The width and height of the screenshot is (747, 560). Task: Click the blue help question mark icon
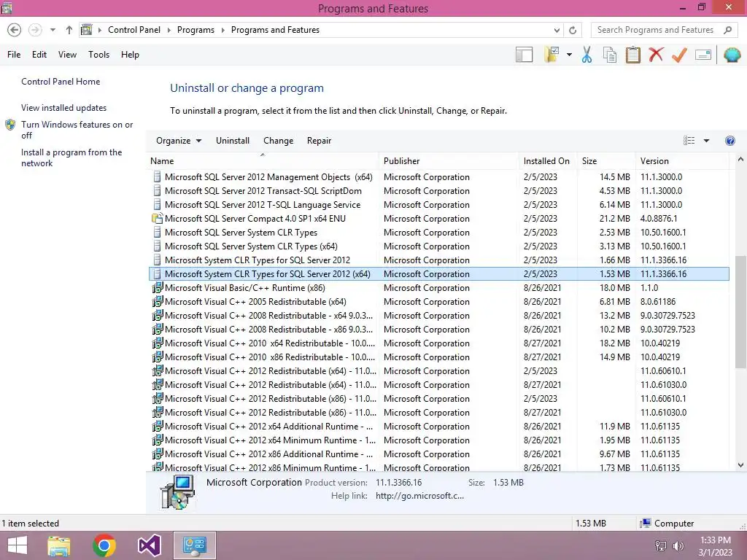[729, 141]
